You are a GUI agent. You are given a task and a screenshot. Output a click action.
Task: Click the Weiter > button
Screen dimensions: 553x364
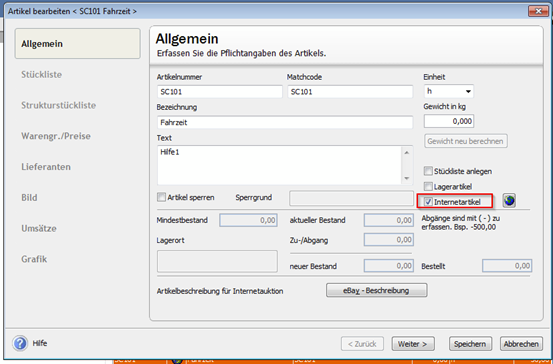click(413, 344)
